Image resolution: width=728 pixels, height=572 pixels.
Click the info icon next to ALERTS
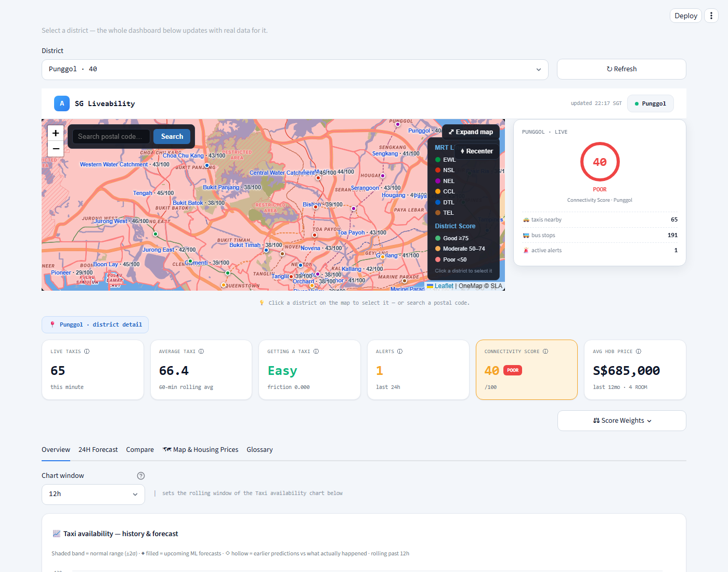[400, 352]
